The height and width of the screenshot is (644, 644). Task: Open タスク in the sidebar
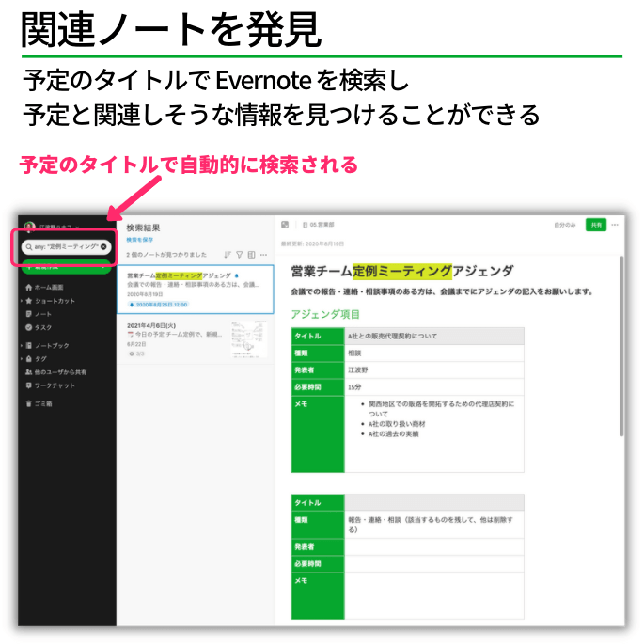(39, 327)
